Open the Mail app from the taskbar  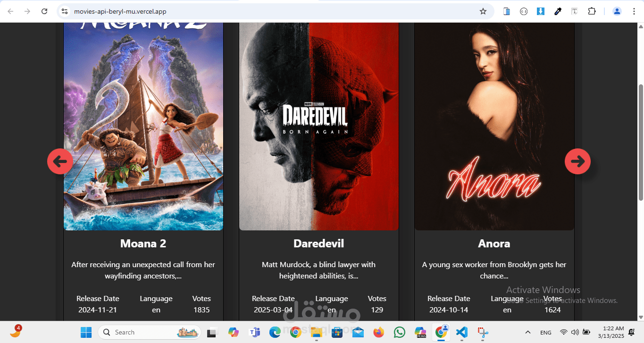358,332
